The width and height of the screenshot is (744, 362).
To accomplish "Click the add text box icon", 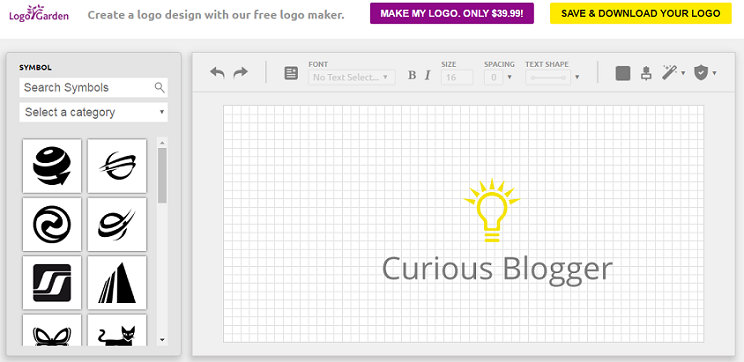I will [291, 73].
